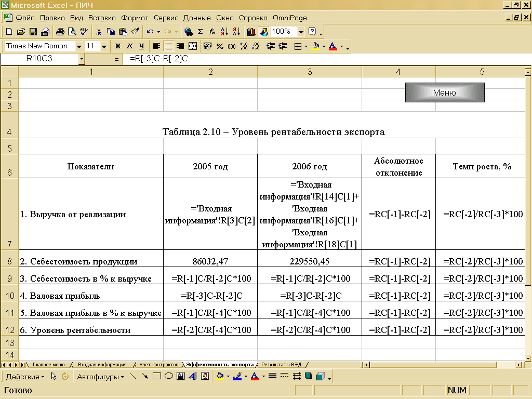Viewport: 532px width, 399px height.
Task: Open Print Preview from the toolbar
Action: pos(71,32)
